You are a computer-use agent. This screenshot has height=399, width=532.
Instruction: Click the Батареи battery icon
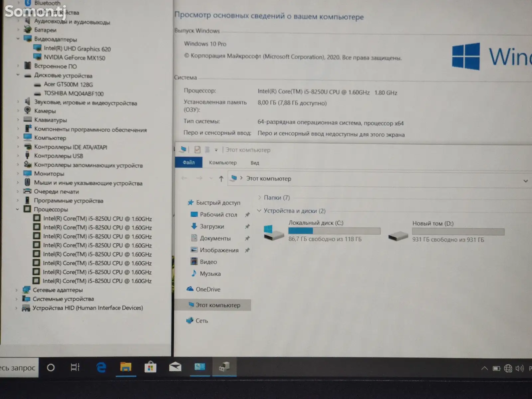coord(28,30)
